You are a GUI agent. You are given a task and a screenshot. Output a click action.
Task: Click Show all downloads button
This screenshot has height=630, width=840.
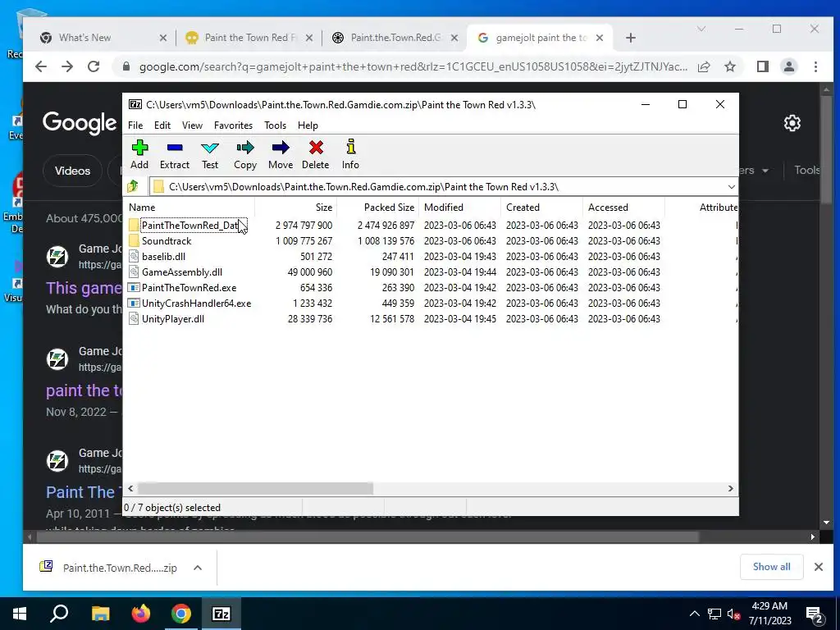(771, 567)
